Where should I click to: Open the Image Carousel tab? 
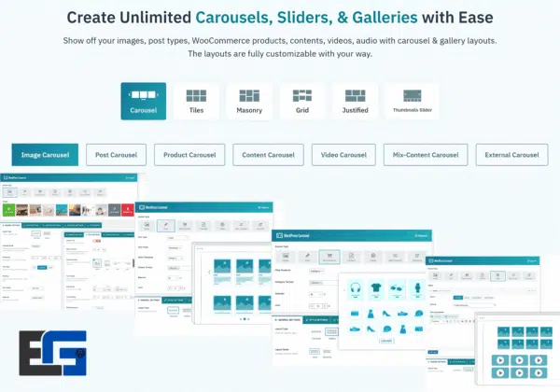pyautogui.click(x=45, y=155)
